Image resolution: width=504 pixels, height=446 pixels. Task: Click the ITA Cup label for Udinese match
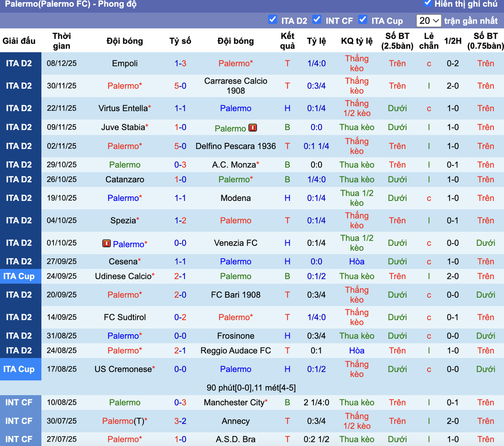click(19, 277)
